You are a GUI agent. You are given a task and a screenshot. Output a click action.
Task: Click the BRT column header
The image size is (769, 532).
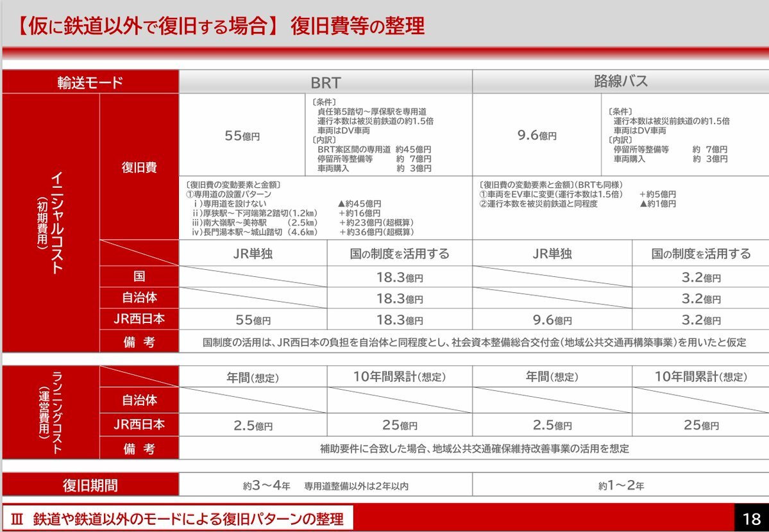pyautogui.click(x=326, y=82)
